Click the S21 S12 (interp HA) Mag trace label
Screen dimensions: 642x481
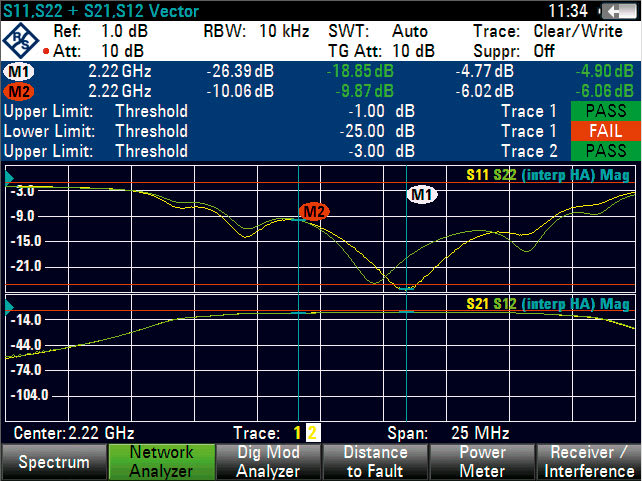pos(548,304)
